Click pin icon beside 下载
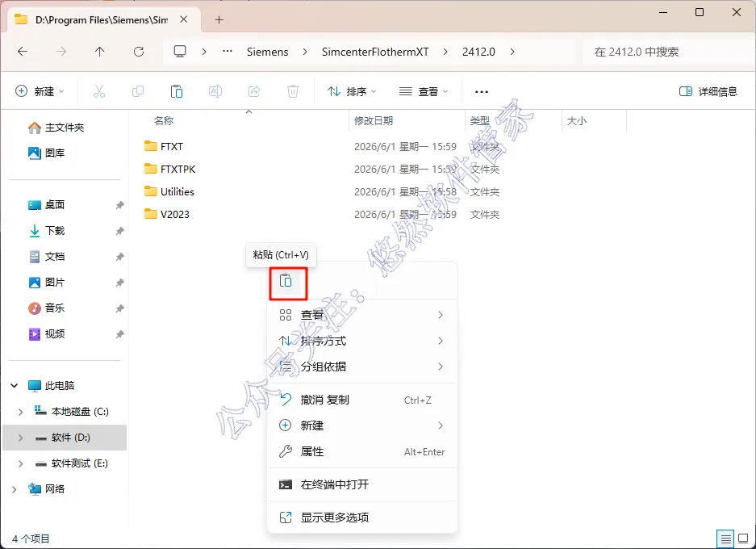The width and height of the screenshot is (756, 549). coord(119,231)
